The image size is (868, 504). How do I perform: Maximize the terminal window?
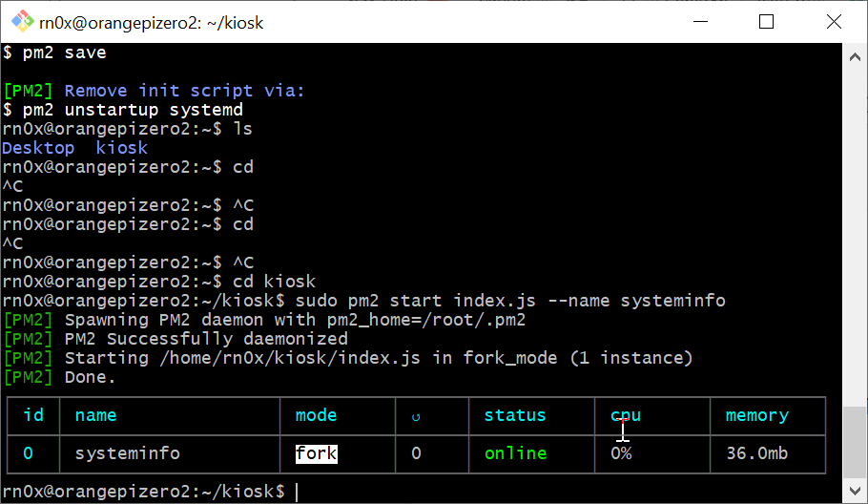766,22
